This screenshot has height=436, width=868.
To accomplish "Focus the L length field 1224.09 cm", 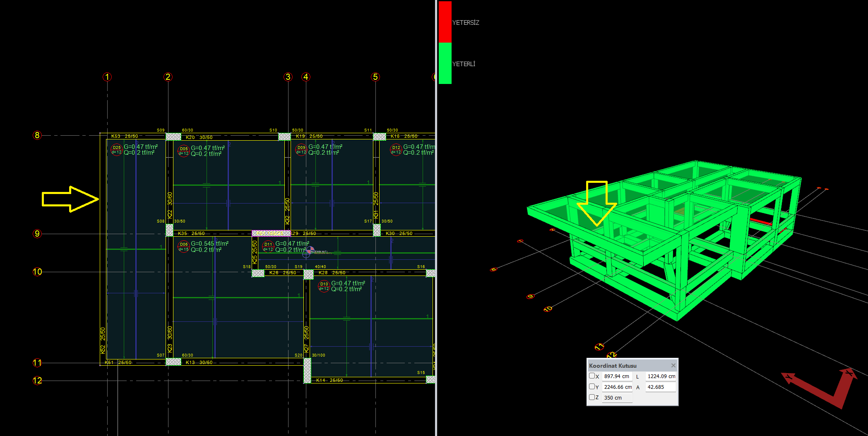I will pyautogui.click(x=661, y=376).
